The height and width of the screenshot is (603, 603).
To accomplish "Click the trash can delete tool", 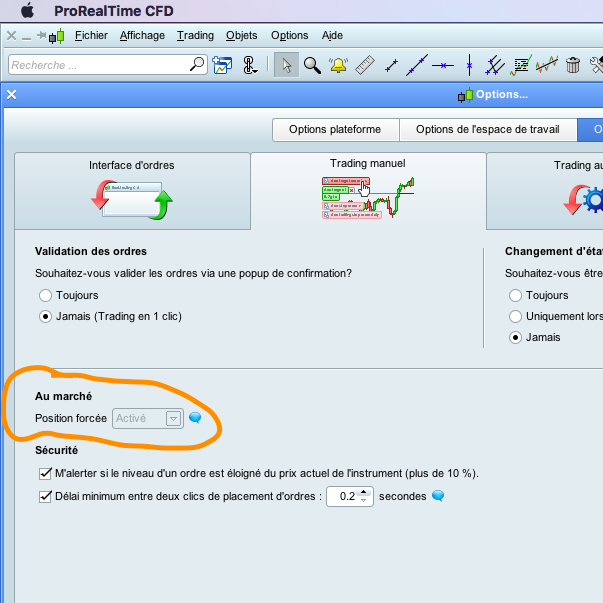I will (573, 65).
